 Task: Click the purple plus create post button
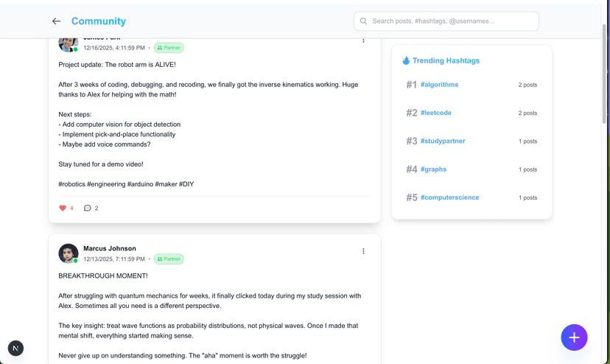[574, 337]
